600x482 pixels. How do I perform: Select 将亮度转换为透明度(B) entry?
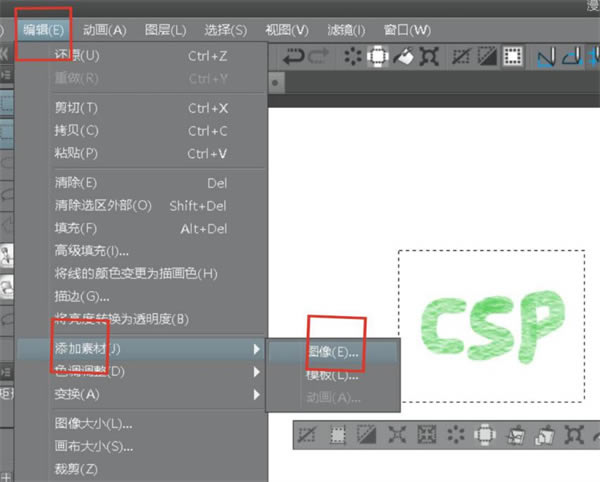[141, 319]
